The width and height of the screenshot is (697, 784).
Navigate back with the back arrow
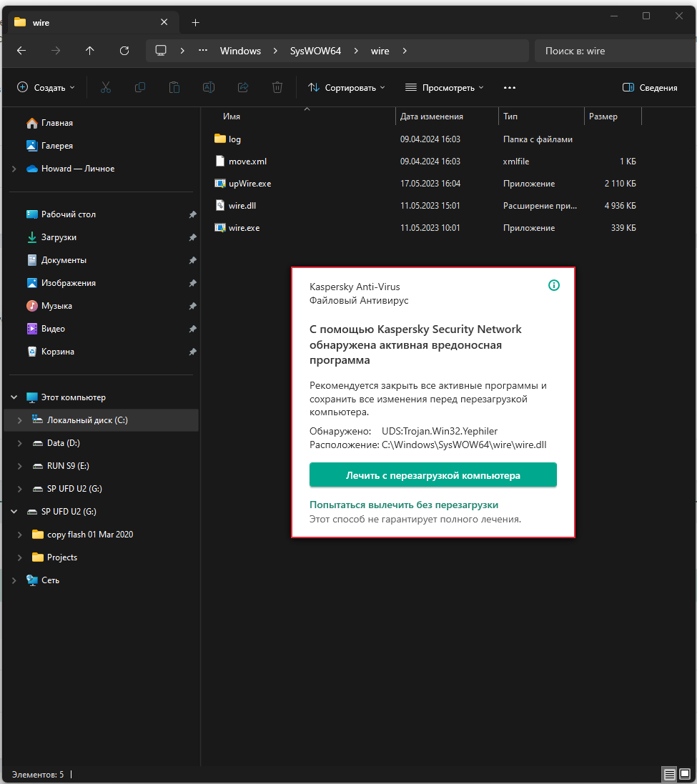[21, 51]
